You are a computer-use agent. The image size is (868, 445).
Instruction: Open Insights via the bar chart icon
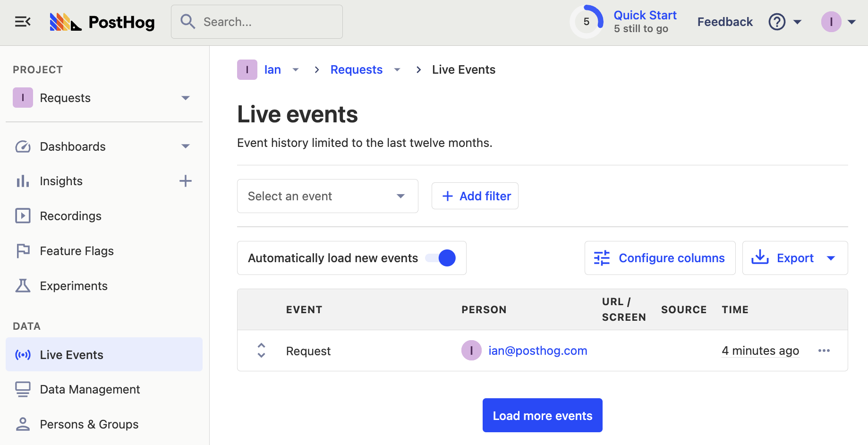tap(23, 180)
